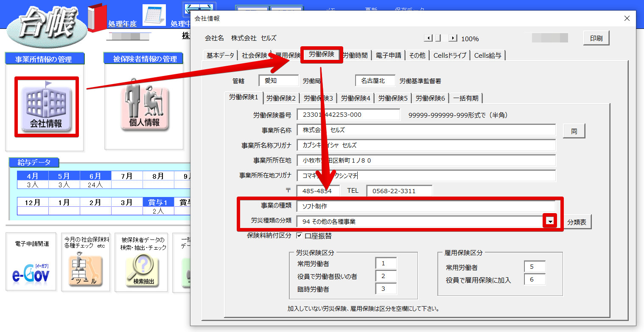
Task: Open the 一括有期 sub-tab
Action: [466, 98]
